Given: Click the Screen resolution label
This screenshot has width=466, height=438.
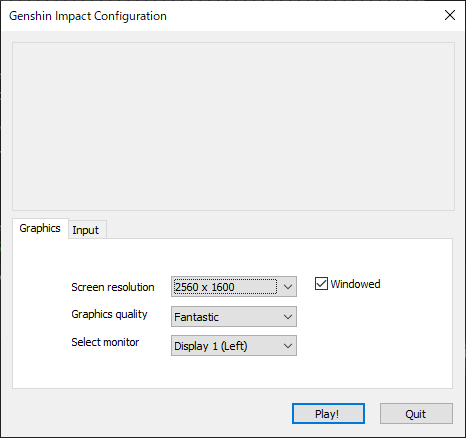Looking at the screenshot, I should pyautogui.click(x=113, y=287).
